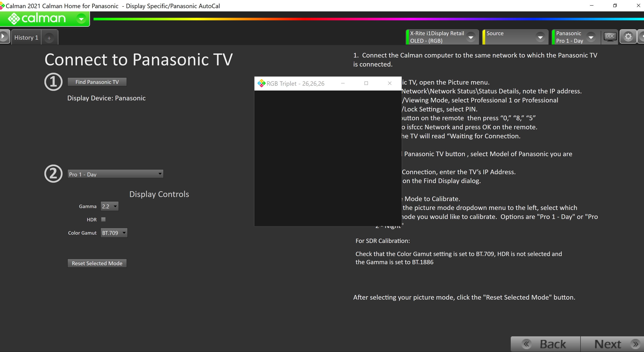Maximize the RGB Triplet window
Screen dimensions: 644x352
[366, 83]
